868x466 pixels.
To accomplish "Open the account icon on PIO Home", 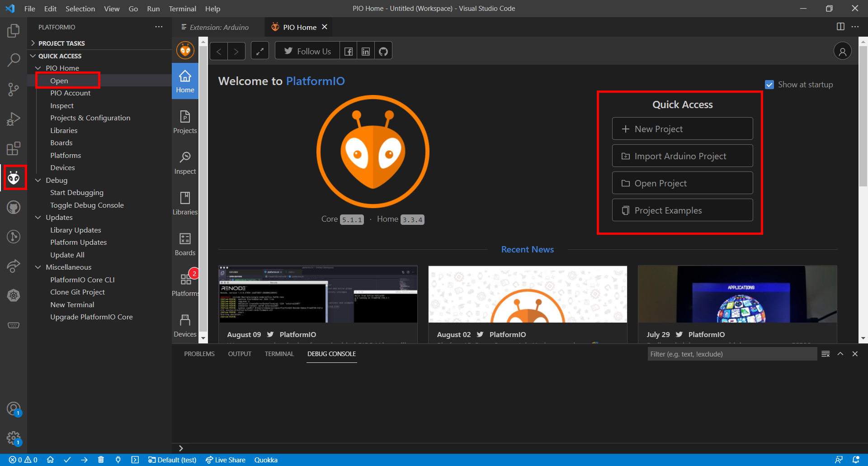I will (x=842, y=51).
